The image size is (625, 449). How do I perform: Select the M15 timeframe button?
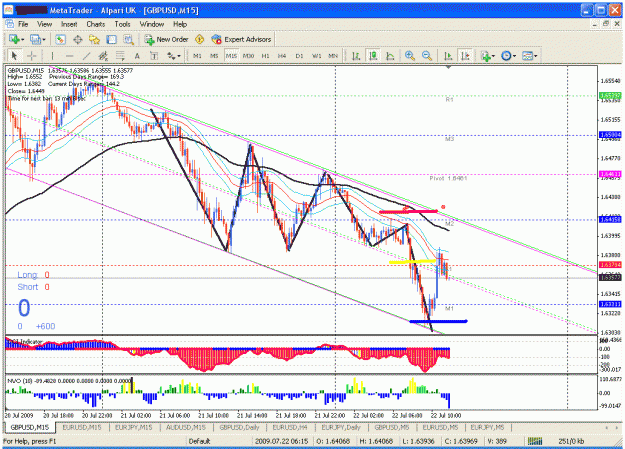pyautogui.click(x=231, y=56)
